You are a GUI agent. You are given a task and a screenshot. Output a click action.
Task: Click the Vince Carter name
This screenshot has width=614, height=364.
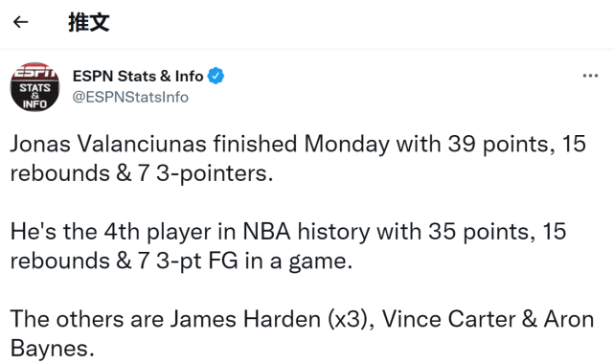click(x=448, y=319)
